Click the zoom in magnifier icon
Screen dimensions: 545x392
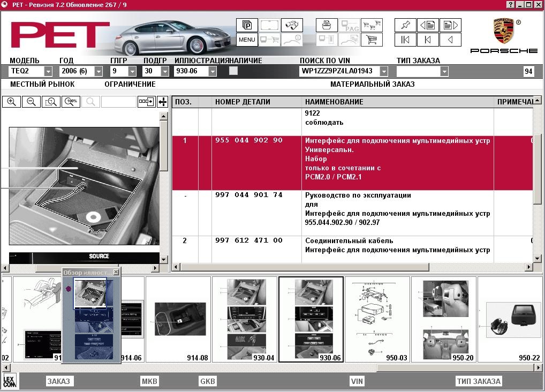click(x=11, y=102)
